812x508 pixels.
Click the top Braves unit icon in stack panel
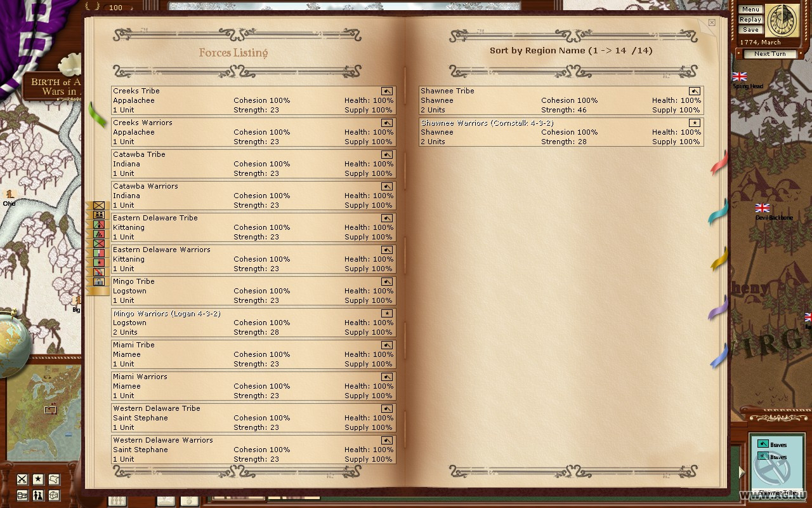(x=763, y=444)
